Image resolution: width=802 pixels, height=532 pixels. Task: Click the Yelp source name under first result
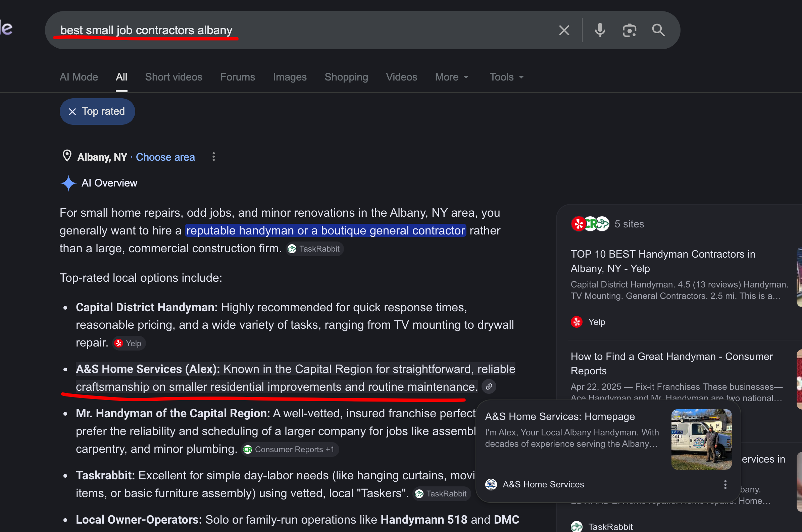597,322
